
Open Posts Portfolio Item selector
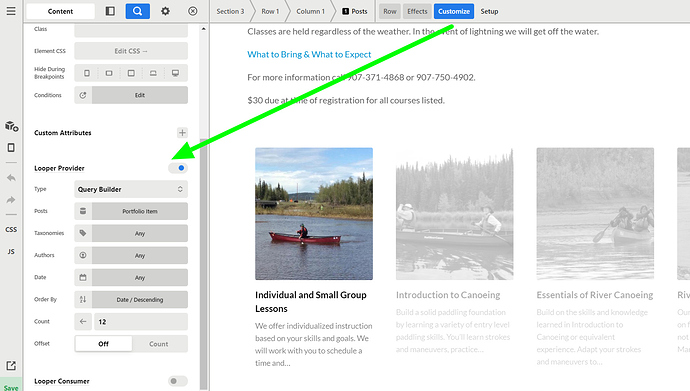pos(140,211)
